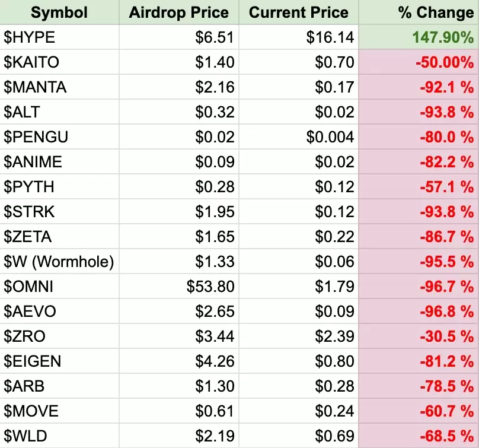This screenshot has width=479, height=448.
Task: Click the $PENGU current price $0.004
Action: [298, 137]
